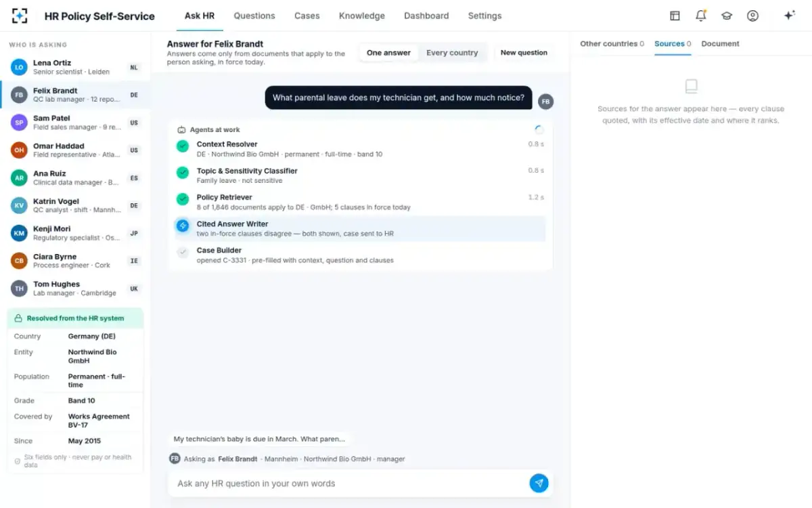The image size is (812, 508).
Task: Open the Dashboard tab
Action: coord(426,16)
